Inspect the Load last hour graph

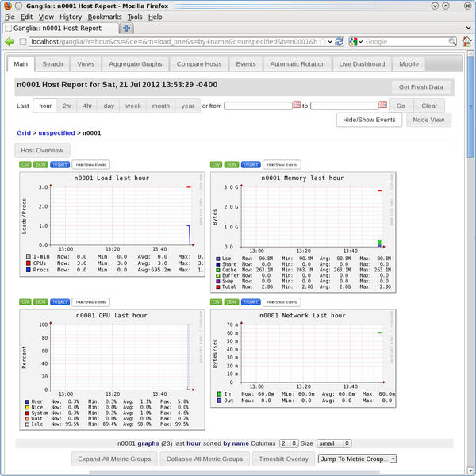coord(59,164)
